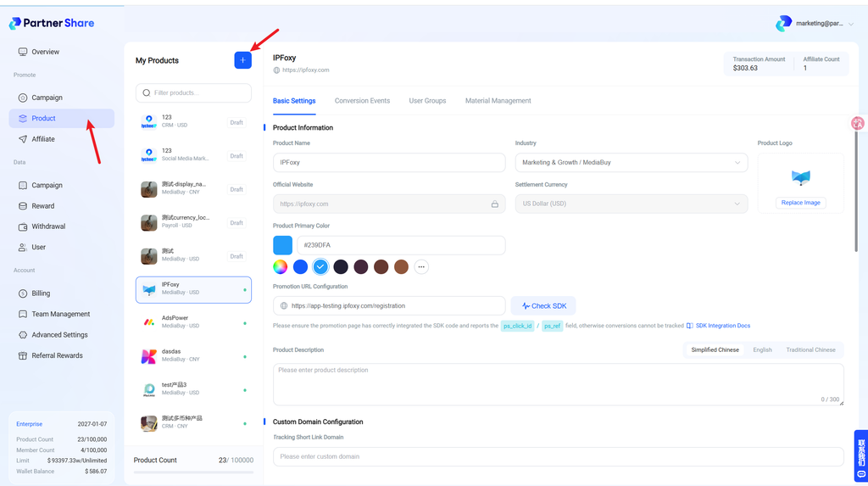The image size is (868, 486).
Task: Click into the Product Description textarea
Action: coord(558,384)
